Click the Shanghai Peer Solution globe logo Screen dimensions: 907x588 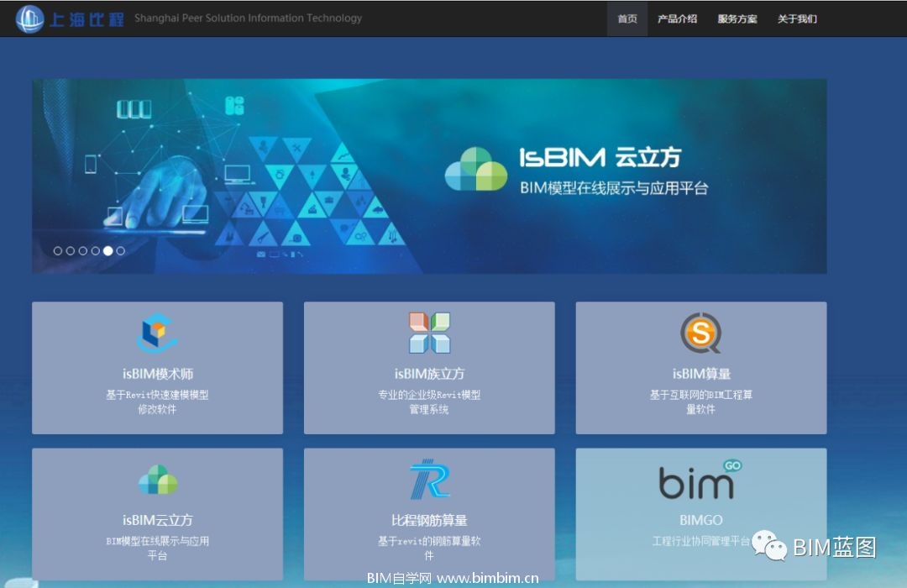point(29,18)
